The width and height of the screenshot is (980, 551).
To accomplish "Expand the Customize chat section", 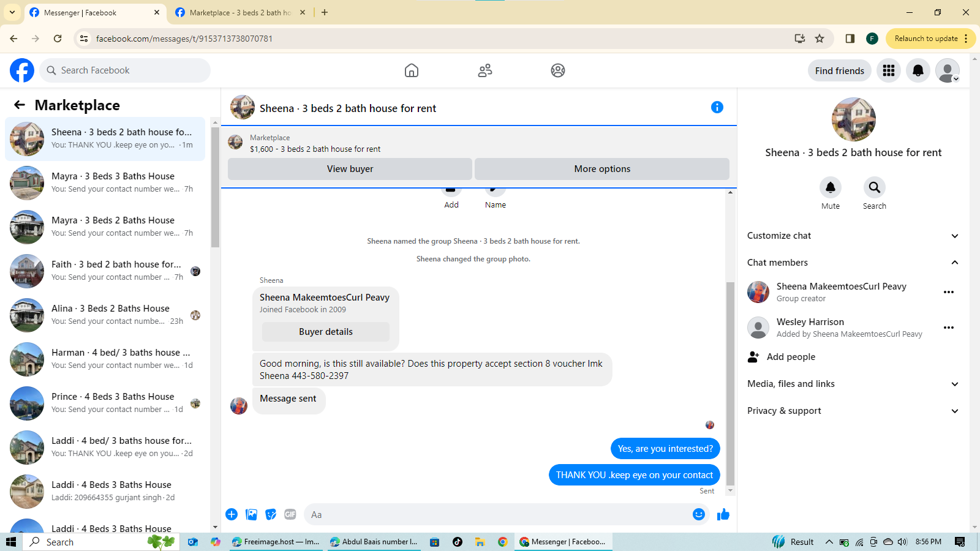I will click(853, 236).
